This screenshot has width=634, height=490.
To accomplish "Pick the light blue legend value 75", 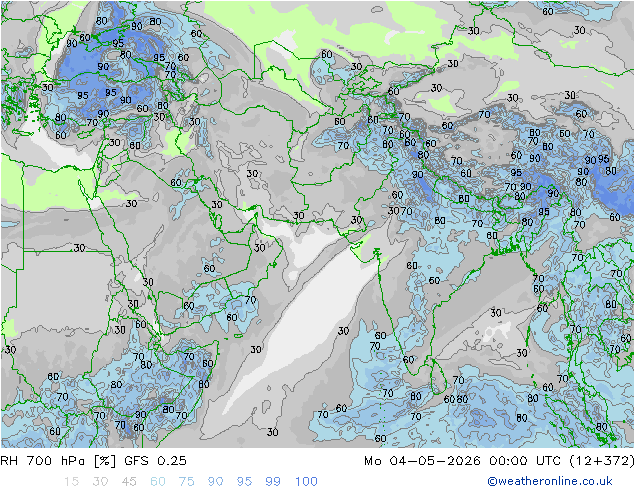I will (x=186, y=482).
